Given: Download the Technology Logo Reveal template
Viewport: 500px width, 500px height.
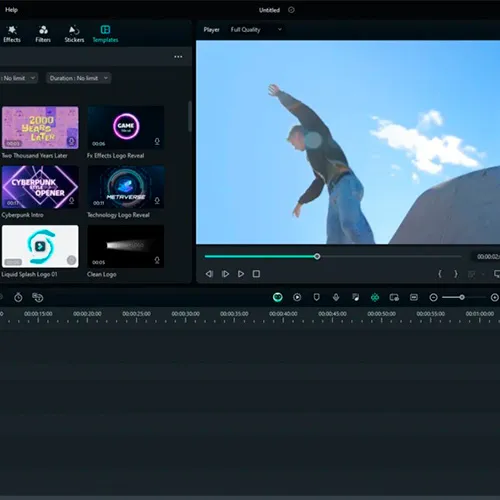Looking at the screenshot, I should 157,201.
